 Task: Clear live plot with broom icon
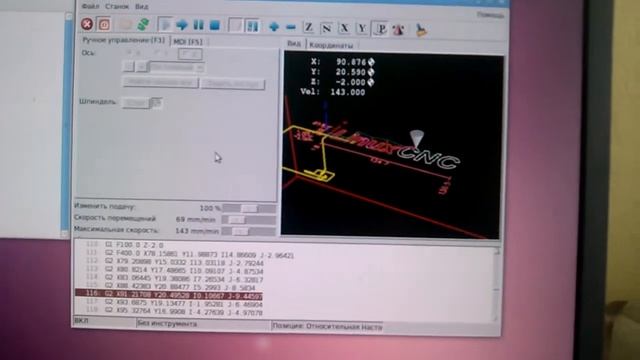[x=420, y=30]
